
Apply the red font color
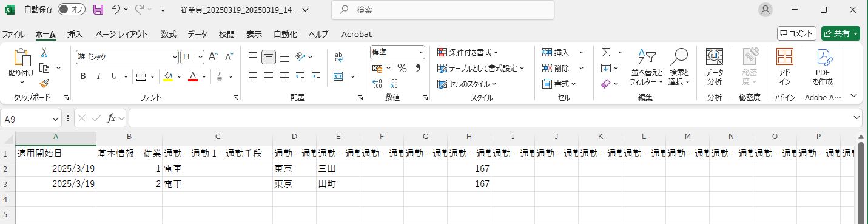(193, 76)
